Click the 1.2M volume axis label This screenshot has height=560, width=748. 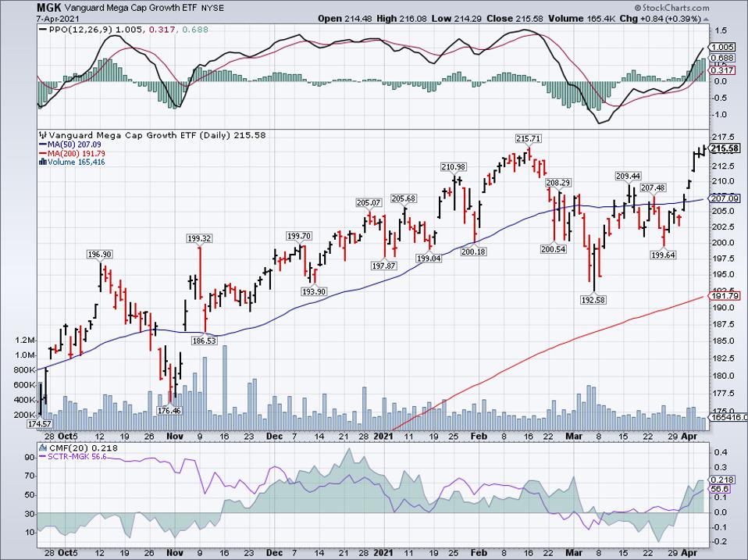click(x=25, y=340)
